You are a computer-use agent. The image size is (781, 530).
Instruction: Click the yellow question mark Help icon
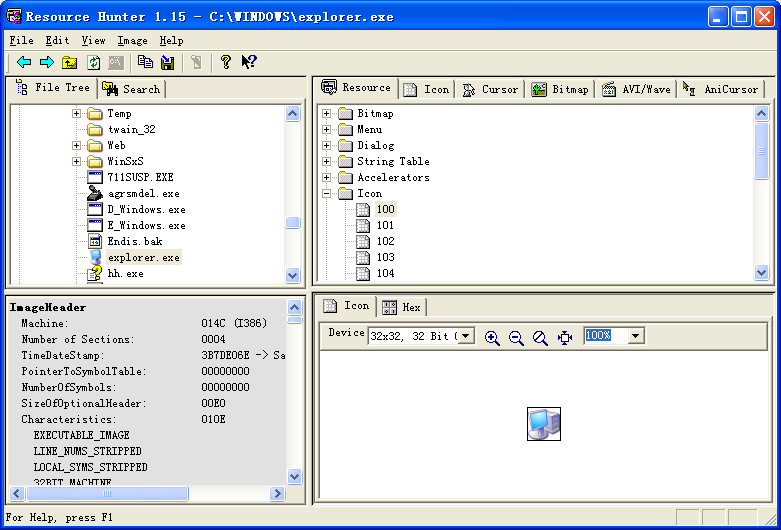[x=226, y=62]
